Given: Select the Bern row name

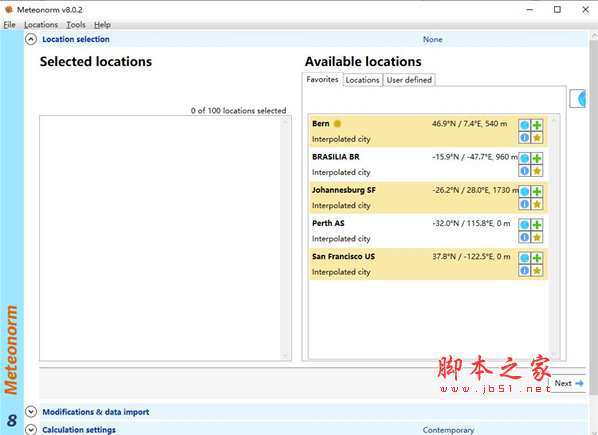Looking at the screenshot, I should point(321,124).
